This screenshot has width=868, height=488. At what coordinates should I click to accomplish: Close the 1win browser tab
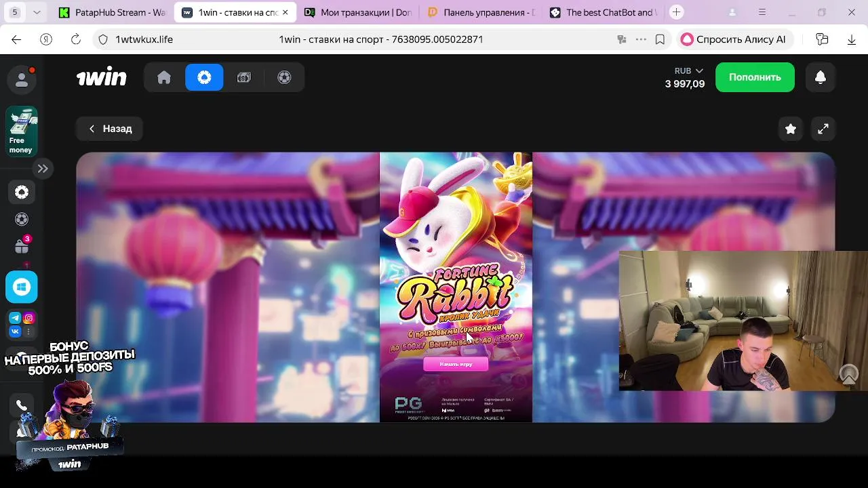(285, 12)
